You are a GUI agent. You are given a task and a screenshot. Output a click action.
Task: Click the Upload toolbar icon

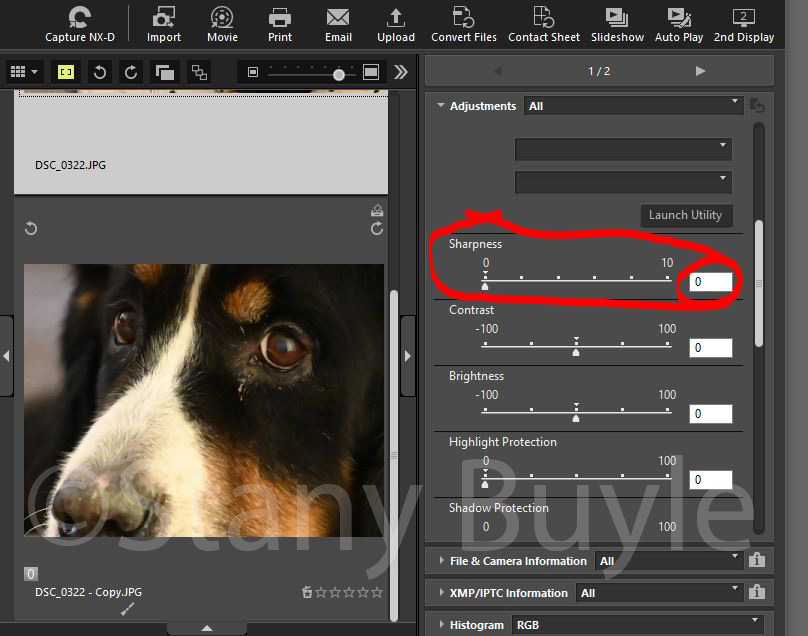point(396,24)
